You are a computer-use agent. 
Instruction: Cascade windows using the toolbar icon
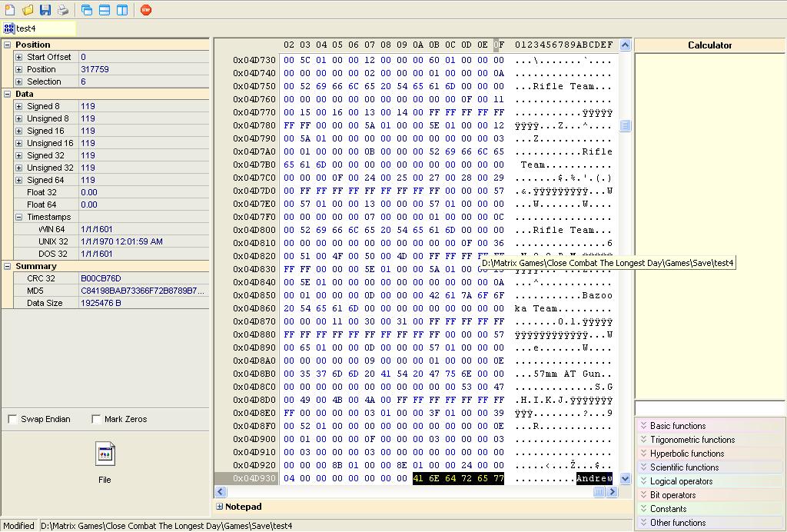point(87,9)
